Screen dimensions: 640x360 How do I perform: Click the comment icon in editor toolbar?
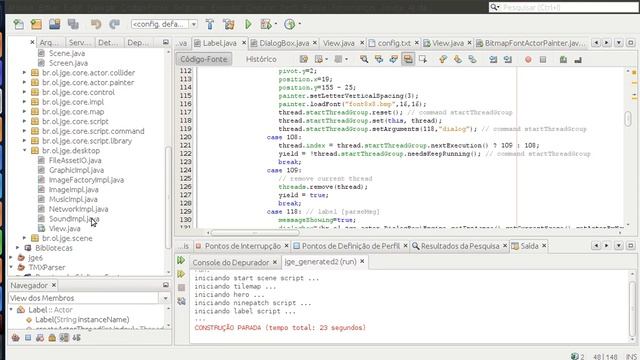563,60
